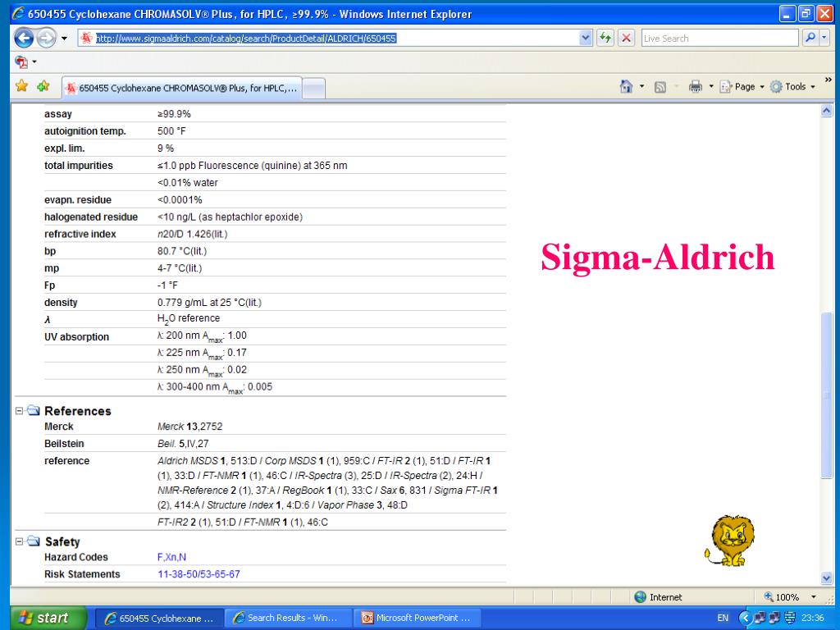
Task: Open the Favorites Center star
Action: [x=21, y=85]
